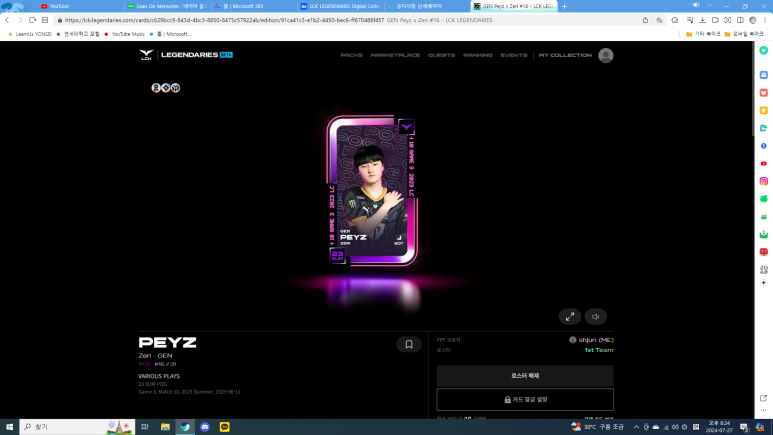Screen dimensions: 773x435
Task: Open LearnUs YONSEI bookmark
Action: point(30,34)
